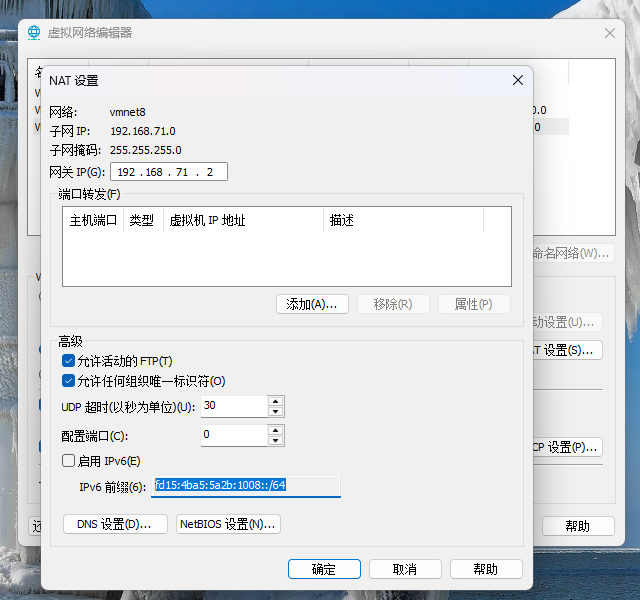Viewport: 640px width, 600px height.
Task: Select the 主机端口 column header
Action: (x=93, y=220)
